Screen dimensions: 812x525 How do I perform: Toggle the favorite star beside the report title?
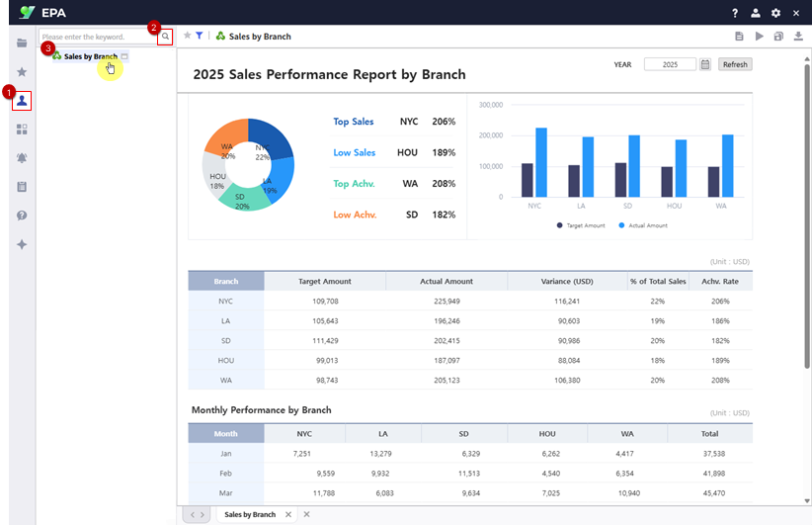click(x=187, y=36)
